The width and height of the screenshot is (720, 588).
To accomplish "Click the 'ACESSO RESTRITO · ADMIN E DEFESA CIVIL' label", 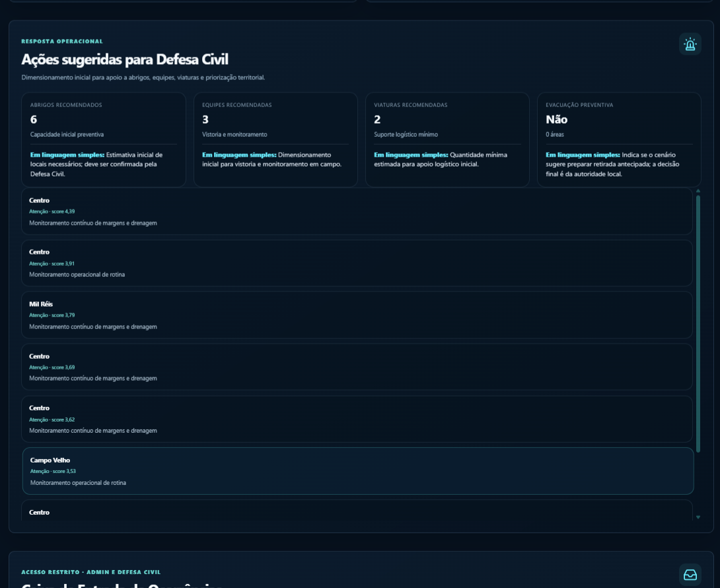I will pyautogui.click(x=91, y=572).
